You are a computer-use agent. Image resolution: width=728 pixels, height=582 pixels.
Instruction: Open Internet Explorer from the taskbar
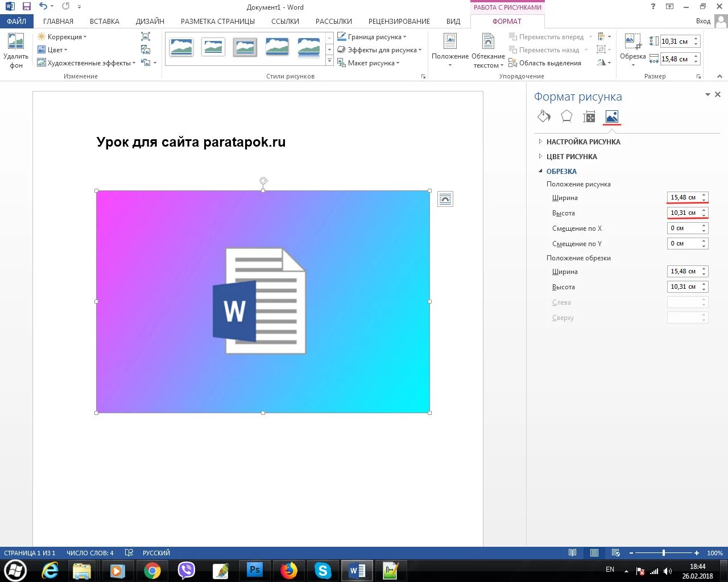point(50,571)
